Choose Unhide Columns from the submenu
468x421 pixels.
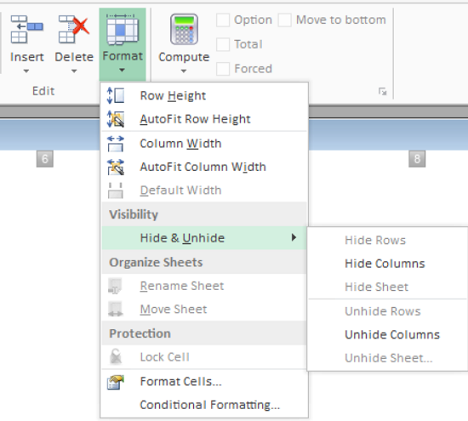tap(392, 335)
